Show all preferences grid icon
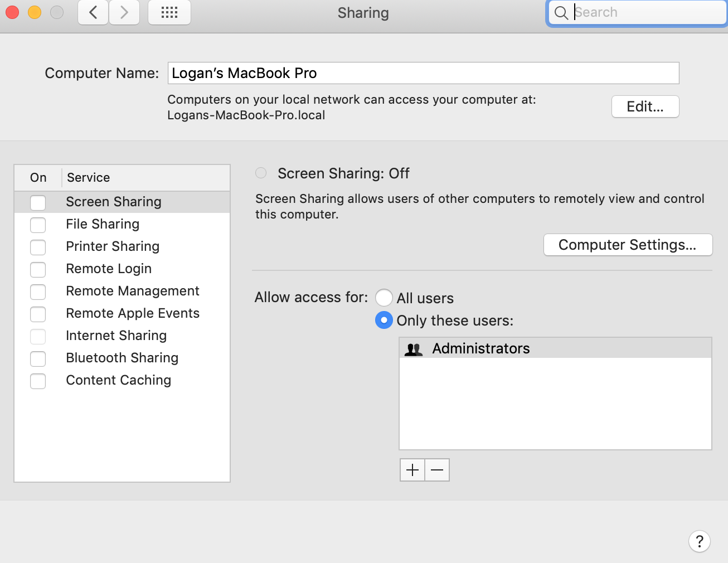 (169, 12)
